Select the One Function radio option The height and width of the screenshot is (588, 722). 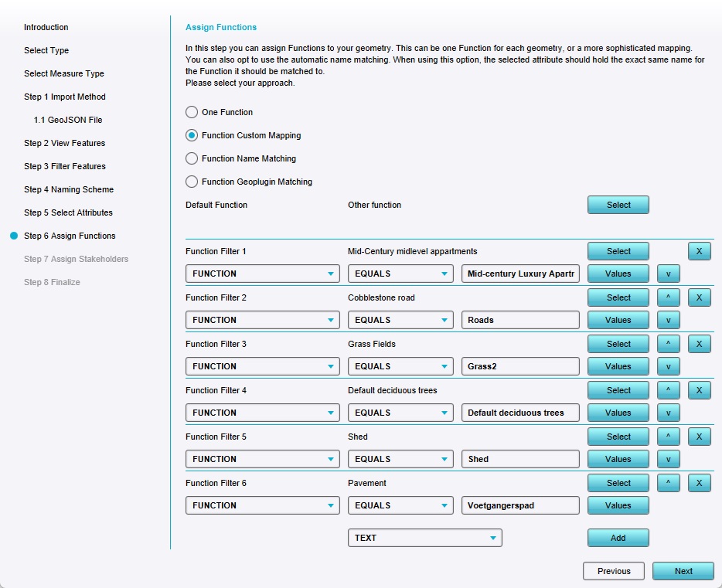coord(192,112)
